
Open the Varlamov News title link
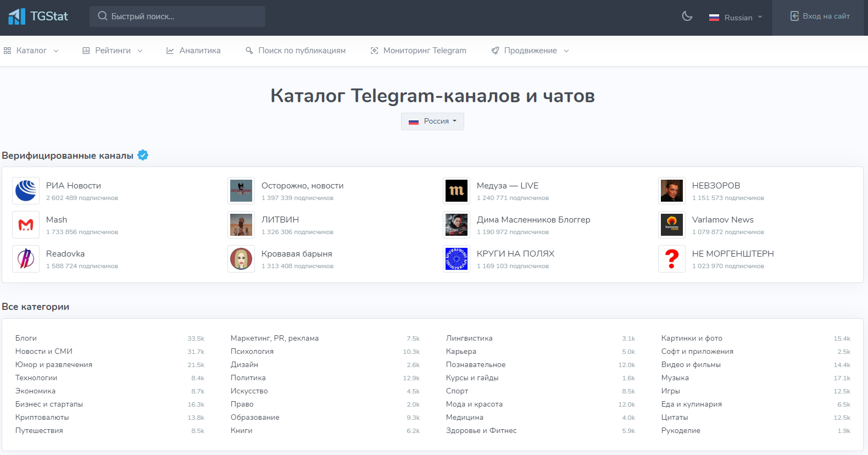[x=723, y=220]
